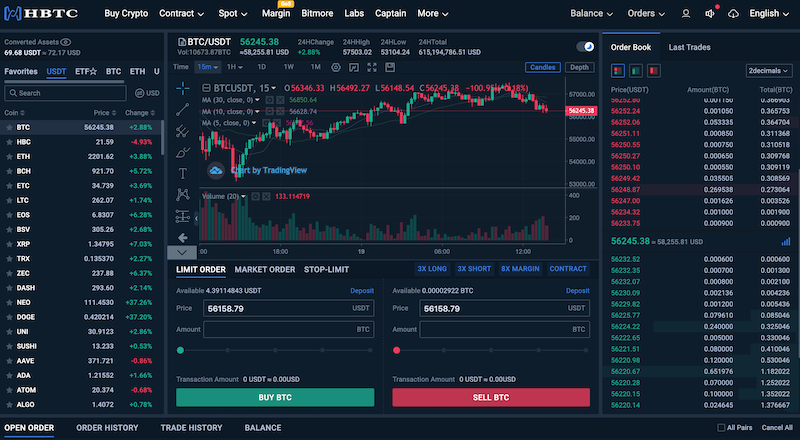Viewport: 800px width, 440px height.
Task: Open the 15m timeframe dropdown
Action: (x=208, y=67)
